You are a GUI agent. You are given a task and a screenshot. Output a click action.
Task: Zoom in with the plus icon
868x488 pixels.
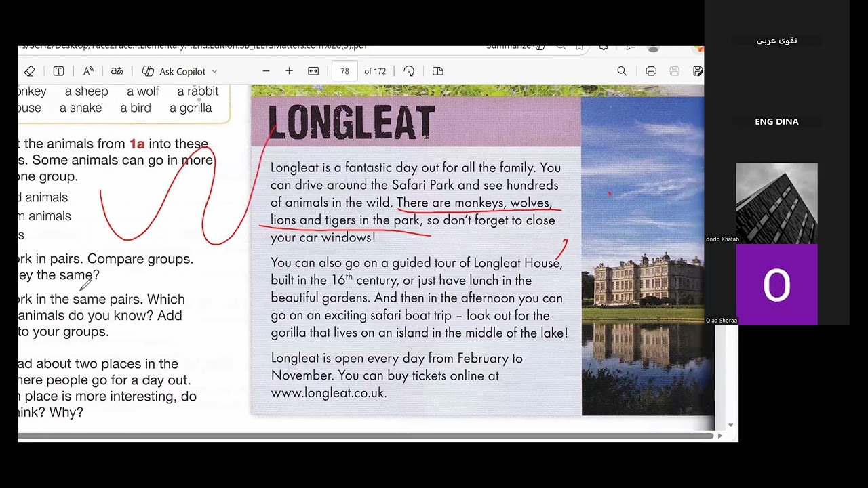tap(289, 71)
